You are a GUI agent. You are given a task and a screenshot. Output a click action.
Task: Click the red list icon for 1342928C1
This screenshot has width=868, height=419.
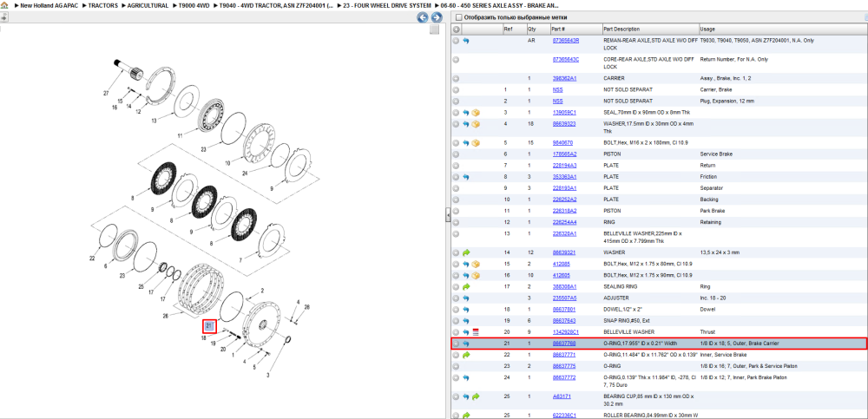pyautogui.click(x=476, y=332)
